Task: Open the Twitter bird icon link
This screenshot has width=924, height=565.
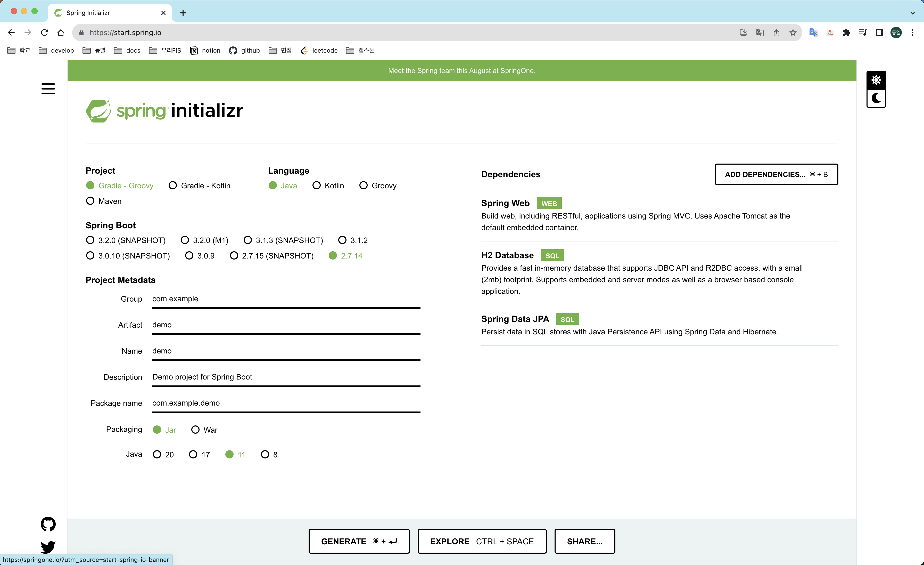Action: coord(48,547)
